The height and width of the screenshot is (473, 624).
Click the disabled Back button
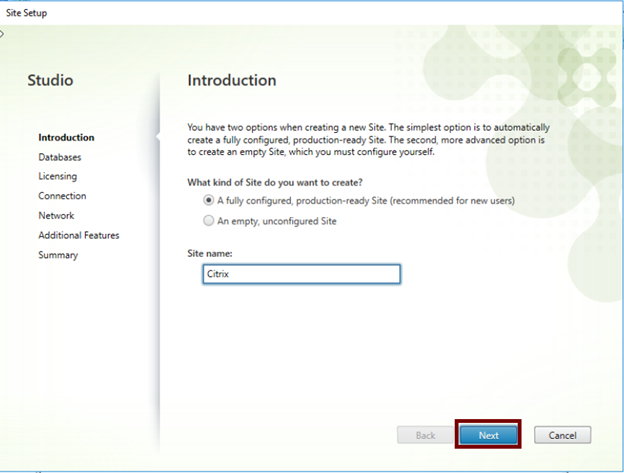click(425, 435)
